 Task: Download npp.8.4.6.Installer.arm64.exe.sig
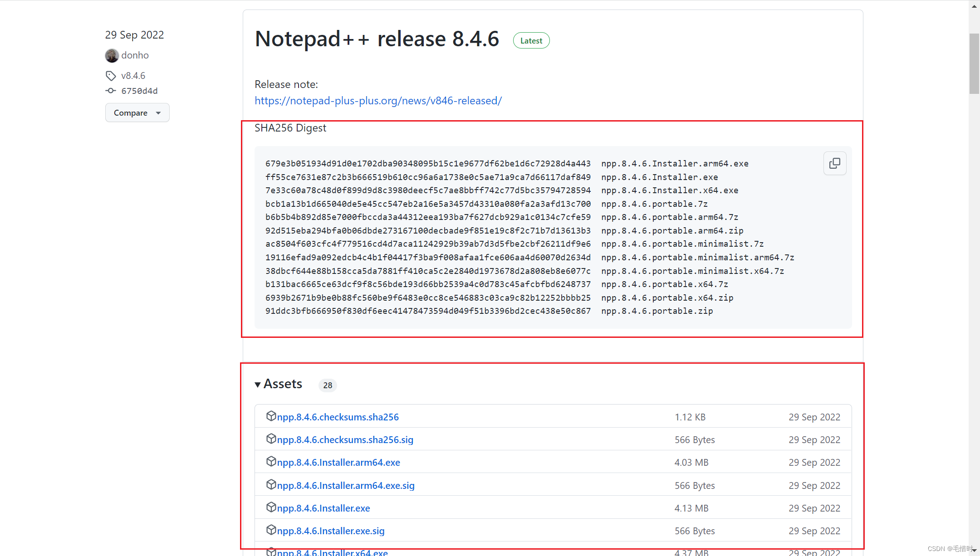345,485
